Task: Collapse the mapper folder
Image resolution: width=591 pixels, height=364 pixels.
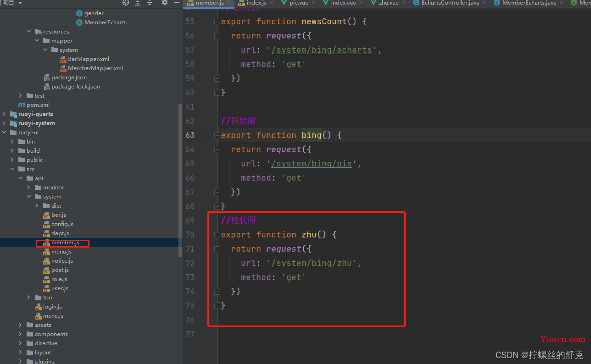Action: pyautogui.click(x=37, y=41)
